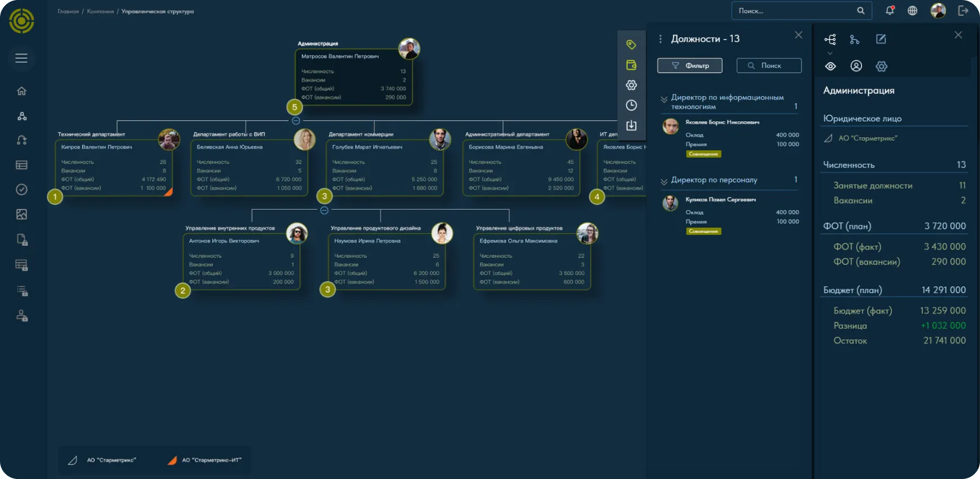Click the edit pencil icon in the details panel

[881, 39]
